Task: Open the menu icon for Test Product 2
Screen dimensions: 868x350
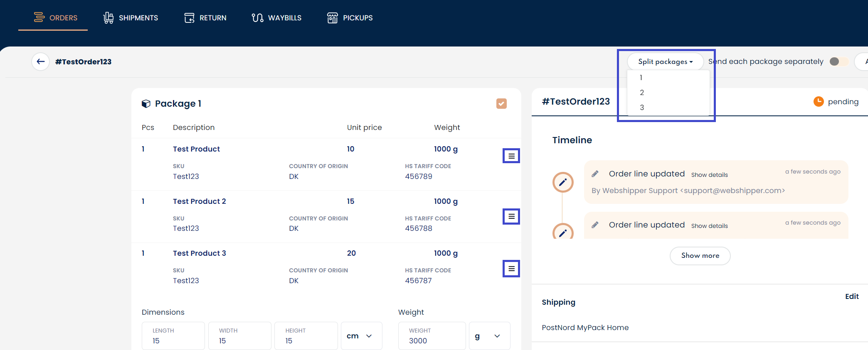Action: 511,217
